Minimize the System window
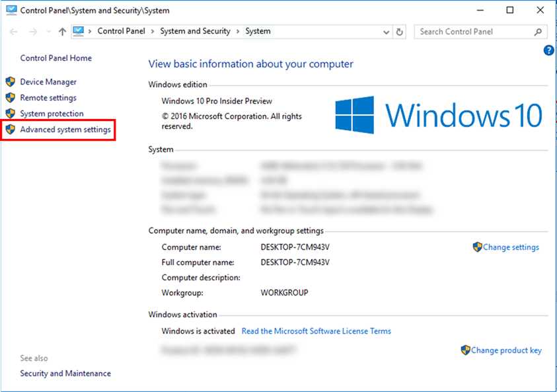Viewport: 557px width, 392px height. (x=480, y=10)
